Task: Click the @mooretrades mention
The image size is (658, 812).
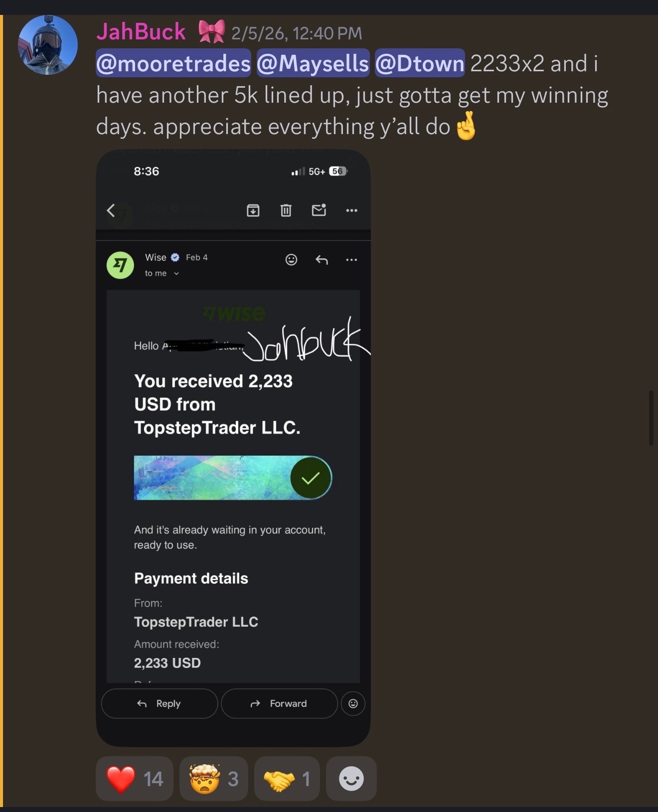Action: 173,63
